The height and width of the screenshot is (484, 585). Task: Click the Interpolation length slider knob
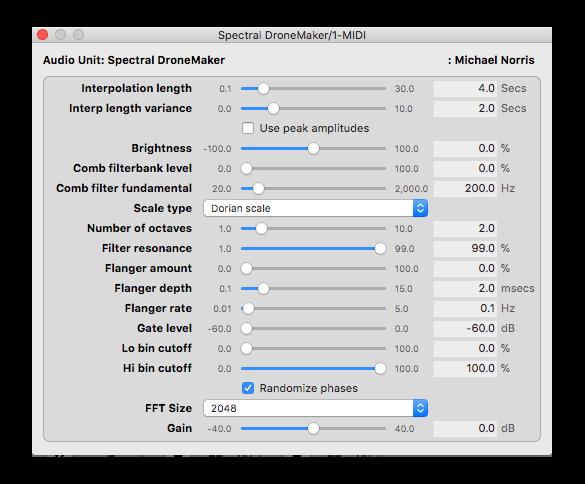[x=263, y=88]
